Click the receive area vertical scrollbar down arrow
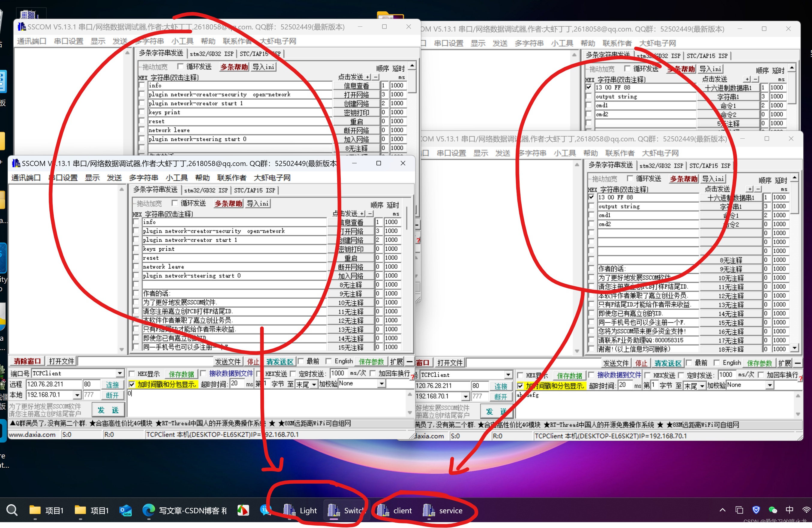 click(121, 349)
